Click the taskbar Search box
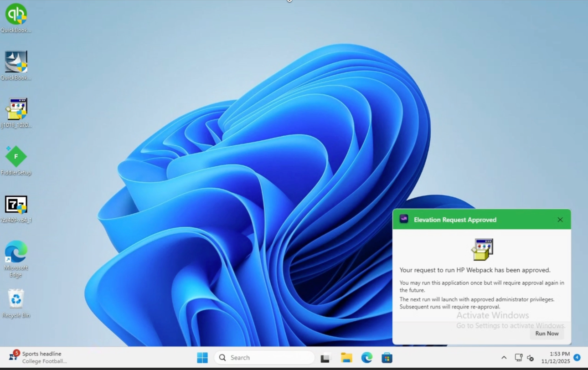The height and width of the screenshot is (370, 588). [264, 358]
